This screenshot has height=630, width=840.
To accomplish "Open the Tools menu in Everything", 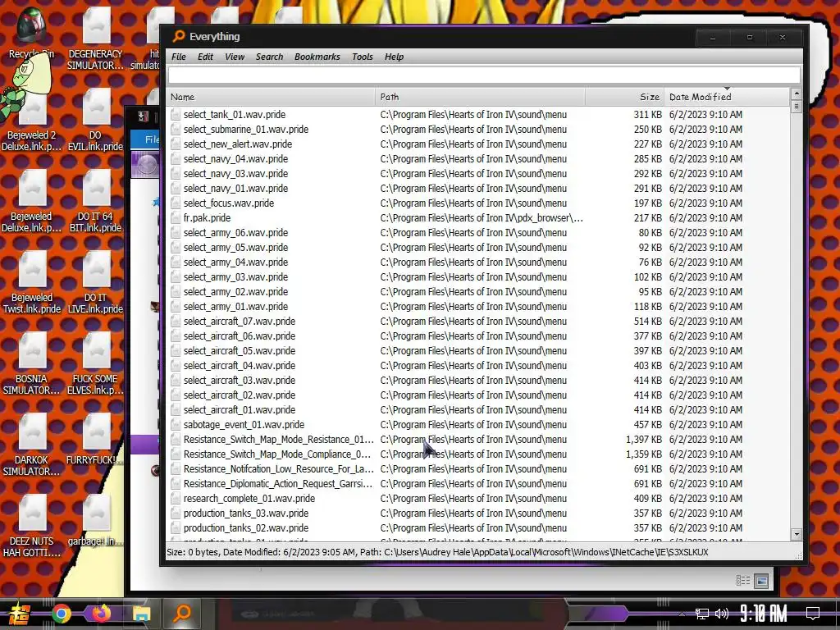I will click(x=362, y=57).
